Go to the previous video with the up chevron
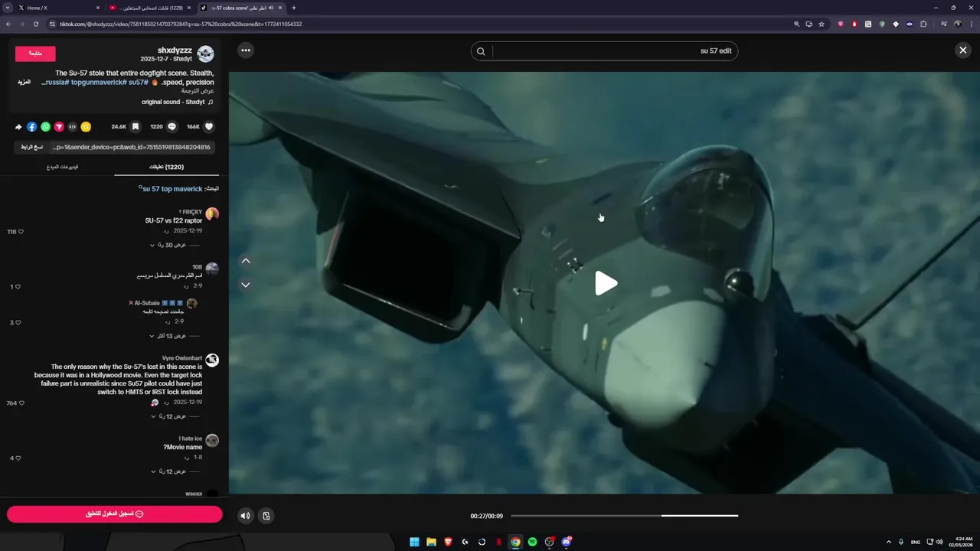 tap(246, 261)
